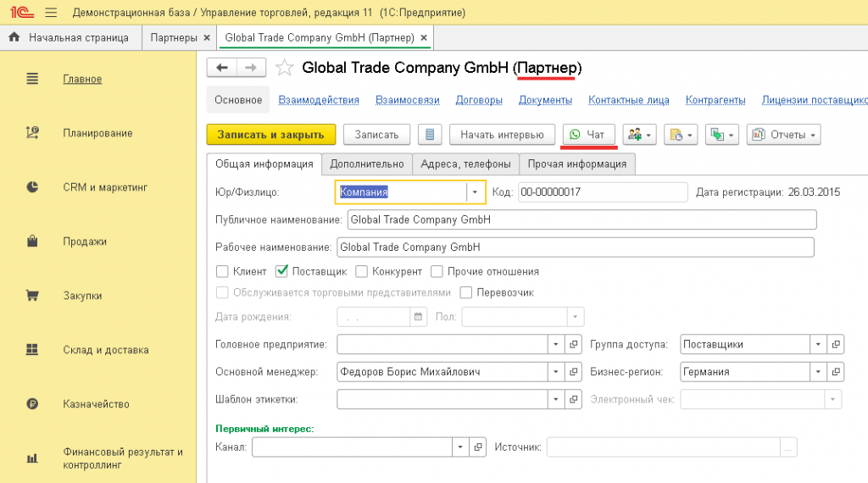
Task: Open the Основной менеджер record icon
Action: (x=574, y=372)
